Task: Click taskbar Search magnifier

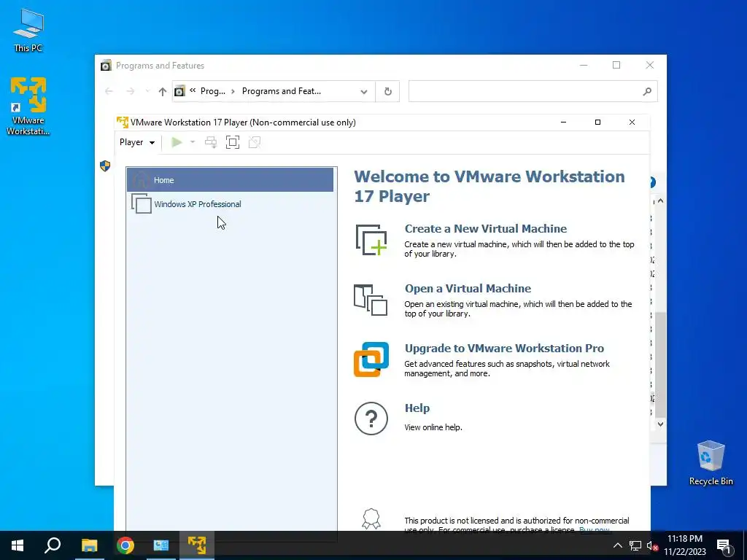Action: click(53, 545)
